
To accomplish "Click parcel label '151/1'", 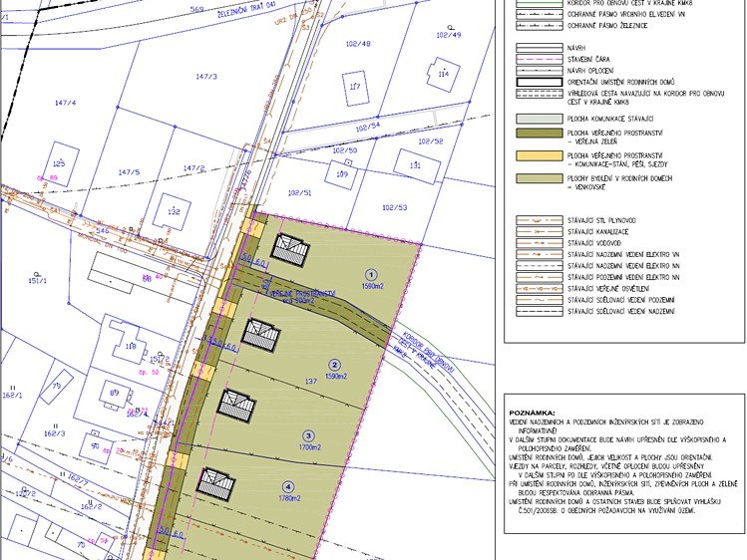I will (38, 281).
